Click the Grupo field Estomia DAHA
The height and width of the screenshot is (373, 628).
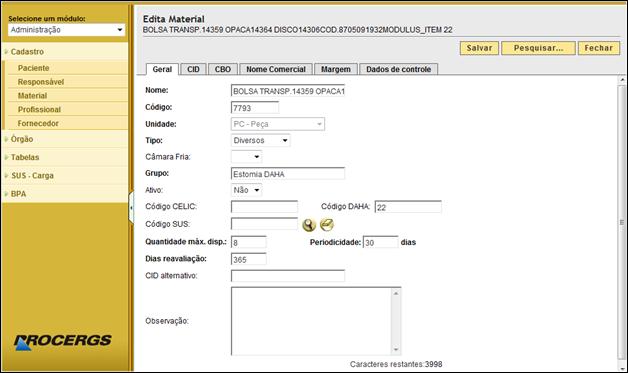(288, 174)
